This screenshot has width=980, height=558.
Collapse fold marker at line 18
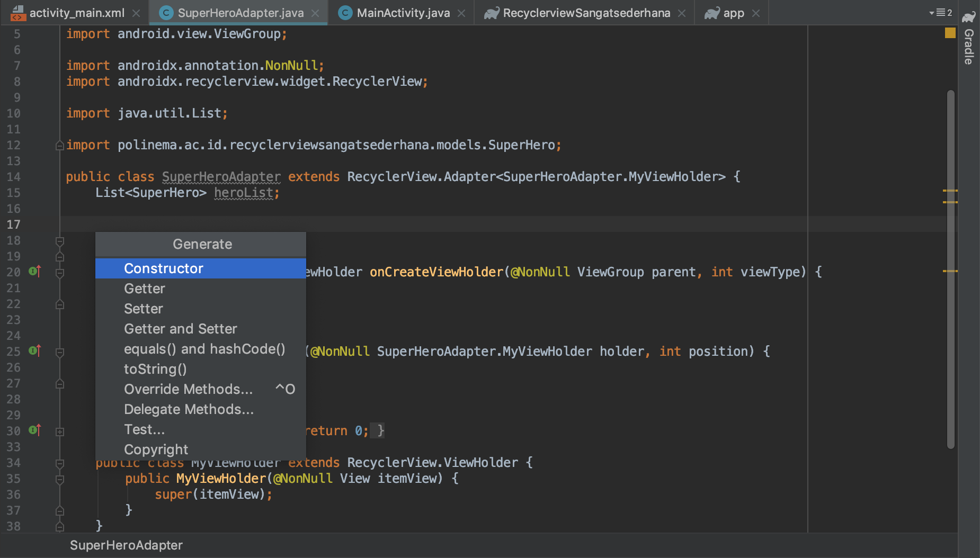pyautogui.click(x=60, y=241)
